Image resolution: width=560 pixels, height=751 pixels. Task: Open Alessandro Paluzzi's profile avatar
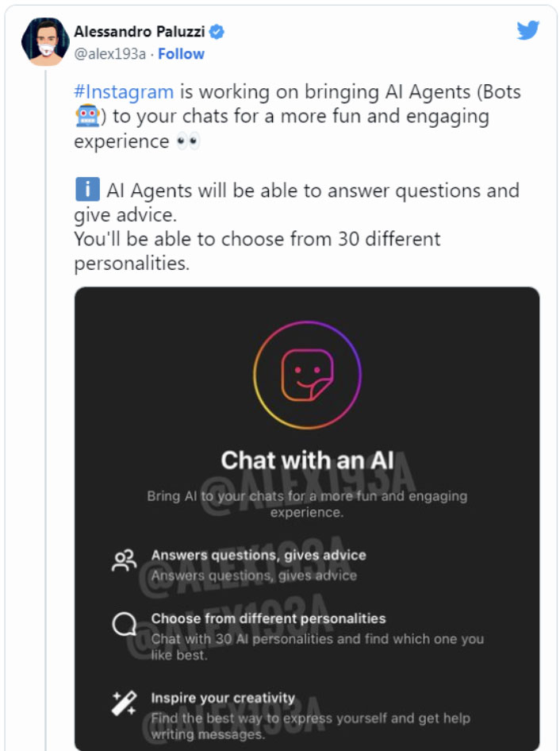point(45,41)
